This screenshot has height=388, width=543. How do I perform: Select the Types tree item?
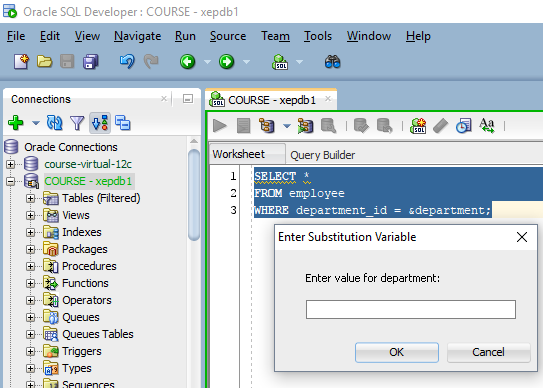click(77, 368)
